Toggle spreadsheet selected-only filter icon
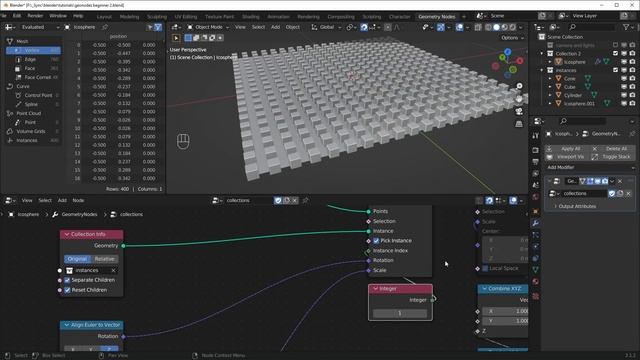 pos(149,27)
